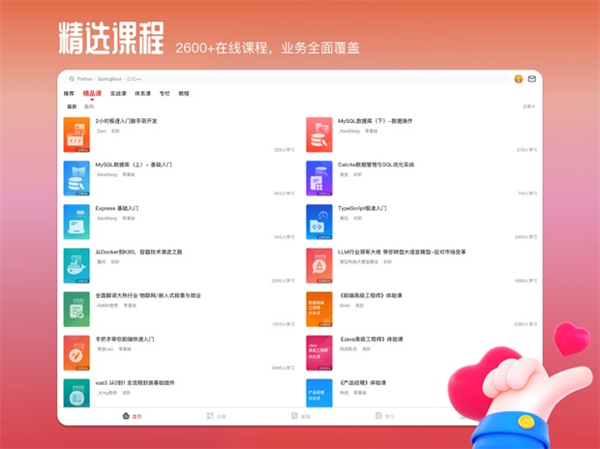Tap the user avatar icon

(518, 79)
